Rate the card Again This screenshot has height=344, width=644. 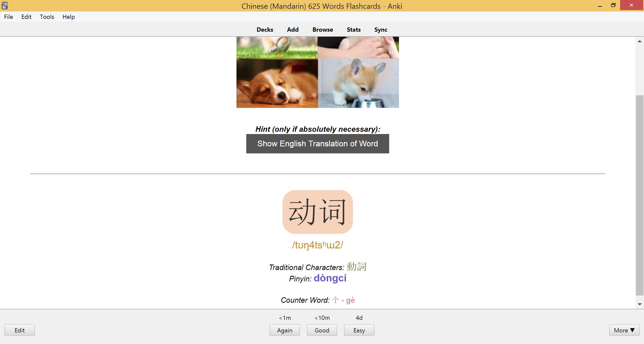[285, 330]
